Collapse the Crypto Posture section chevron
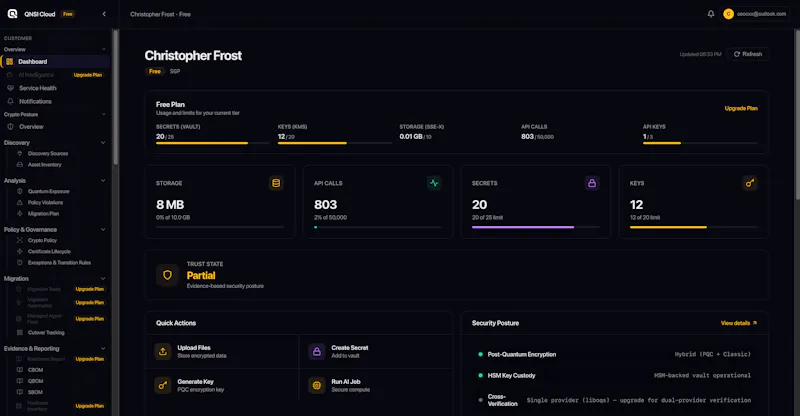The width and height of the screenshot is (800, 416). (x=104, y=114)
